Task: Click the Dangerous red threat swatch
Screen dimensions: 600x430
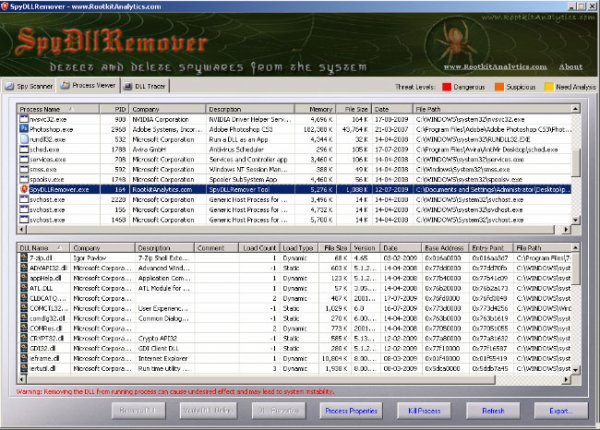Action: pyautogui.click(x=446, y=87)
